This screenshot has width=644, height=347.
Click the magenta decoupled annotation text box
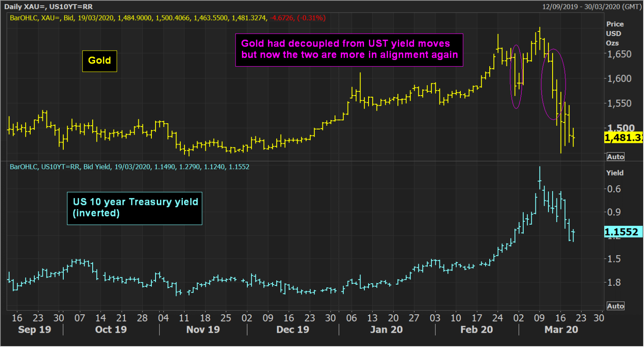[349, 50]
